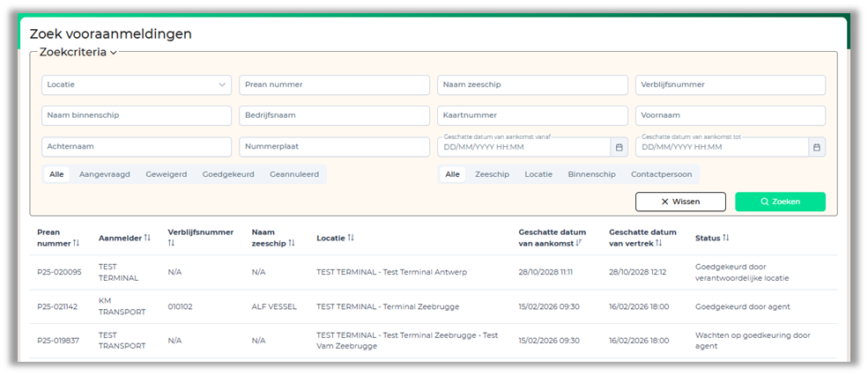Sort by Prean nummer column arrows
Viewport: 868px width, 375px height.
point(76,243)
